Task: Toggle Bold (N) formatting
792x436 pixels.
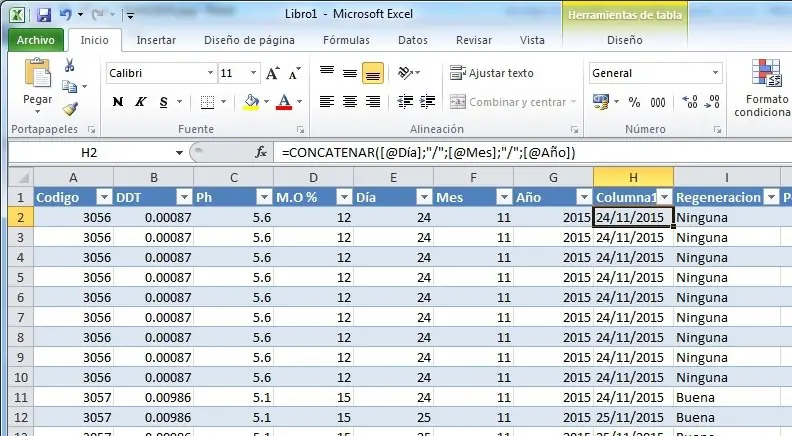Action: [118, 102]
